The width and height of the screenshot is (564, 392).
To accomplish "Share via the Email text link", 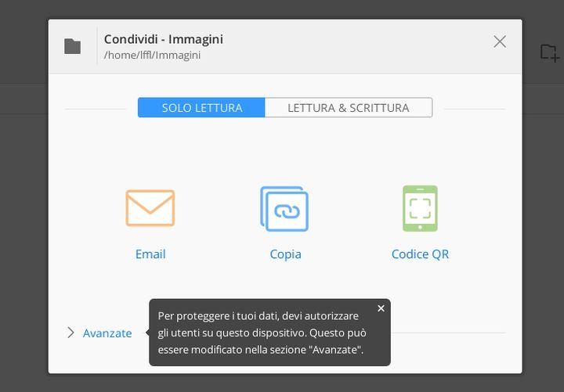I will click(150, 254).
